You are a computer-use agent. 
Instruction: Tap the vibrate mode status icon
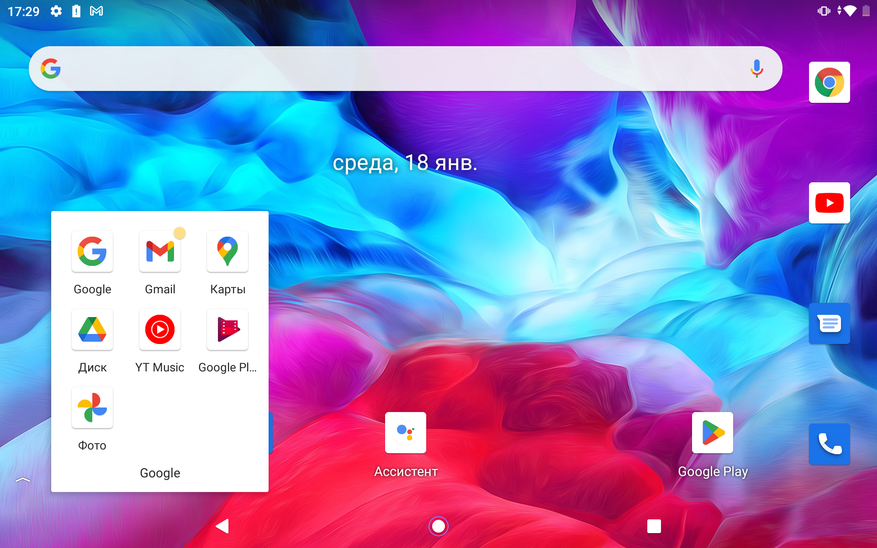click(x=824, y=11)
